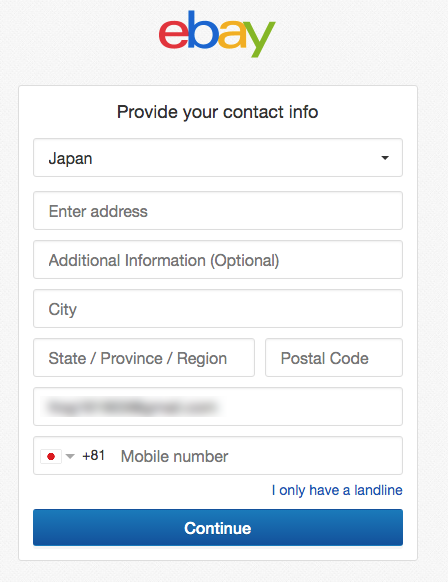Click the eBay logo
Image resolution: width=448 pixels, height=582 pixels.
(217, 34)
